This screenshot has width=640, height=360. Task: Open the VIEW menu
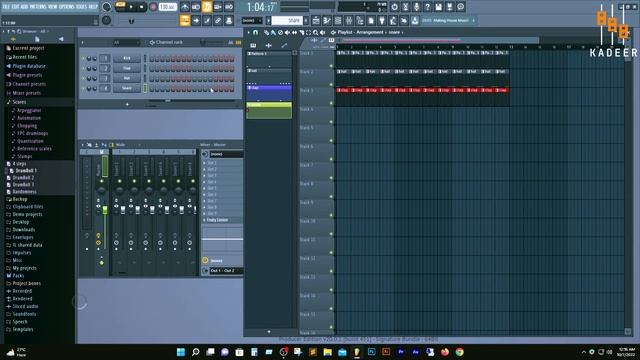click(x=53, y=7)
